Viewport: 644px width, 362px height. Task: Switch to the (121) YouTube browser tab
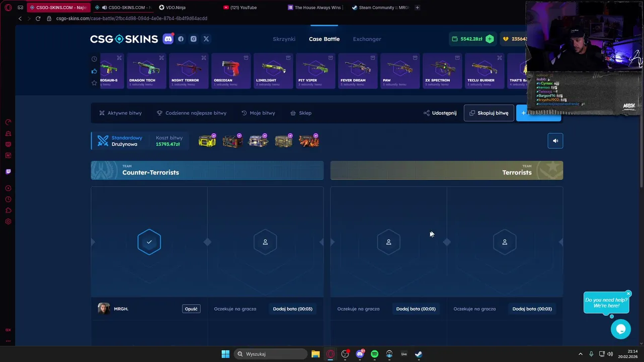coord(240,8)
